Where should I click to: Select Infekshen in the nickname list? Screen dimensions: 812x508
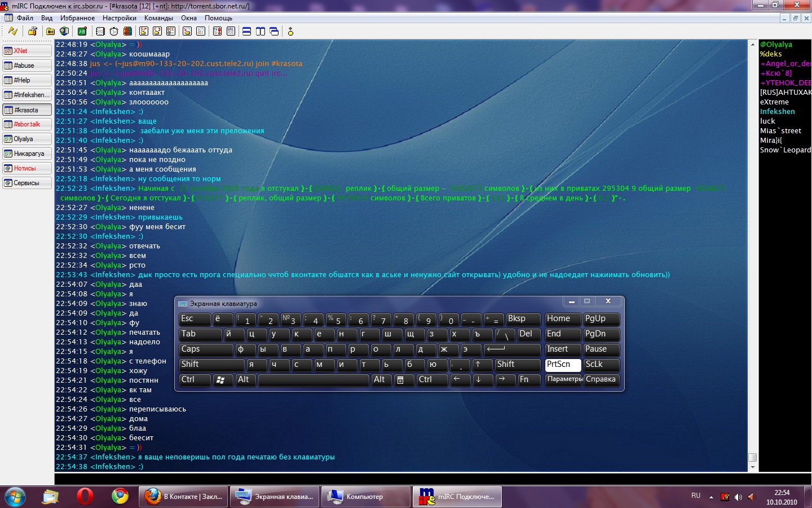(x=777, y=112)
